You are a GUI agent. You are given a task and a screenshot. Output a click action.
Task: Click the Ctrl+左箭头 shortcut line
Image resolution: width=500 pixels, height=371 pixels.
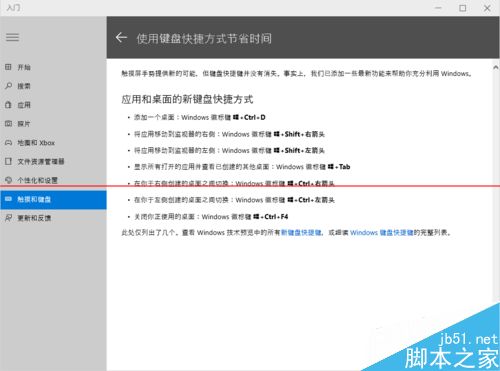click(x=234, y=200)
